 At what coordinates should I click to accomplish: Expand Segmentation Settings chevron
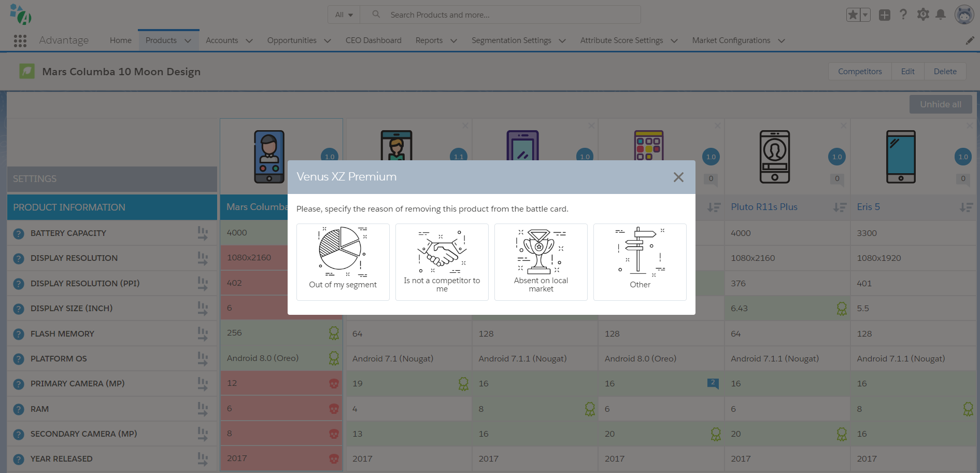pyautogui.click(x=562, y=40)
